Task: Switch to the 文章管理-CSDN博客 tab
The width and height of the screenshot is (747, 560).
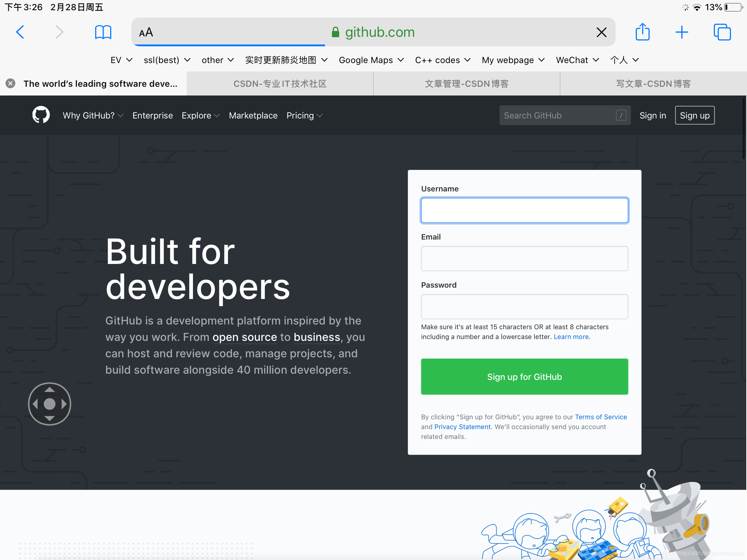Action: tap(467, 83)
